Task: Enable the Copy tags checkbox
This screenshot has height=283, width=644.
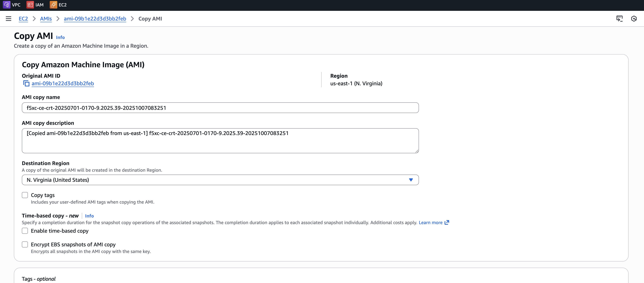Action: (x=25, y=195)
